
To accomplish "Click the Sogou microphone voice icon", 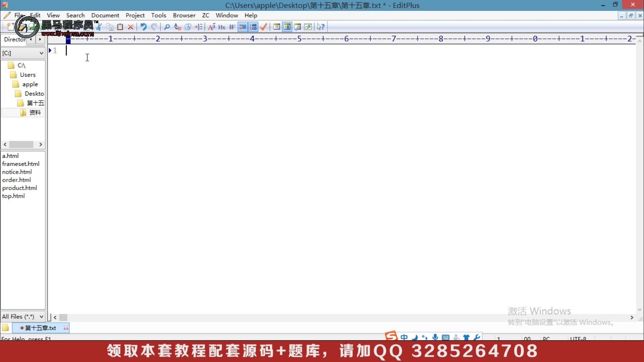I will (435, 337).
